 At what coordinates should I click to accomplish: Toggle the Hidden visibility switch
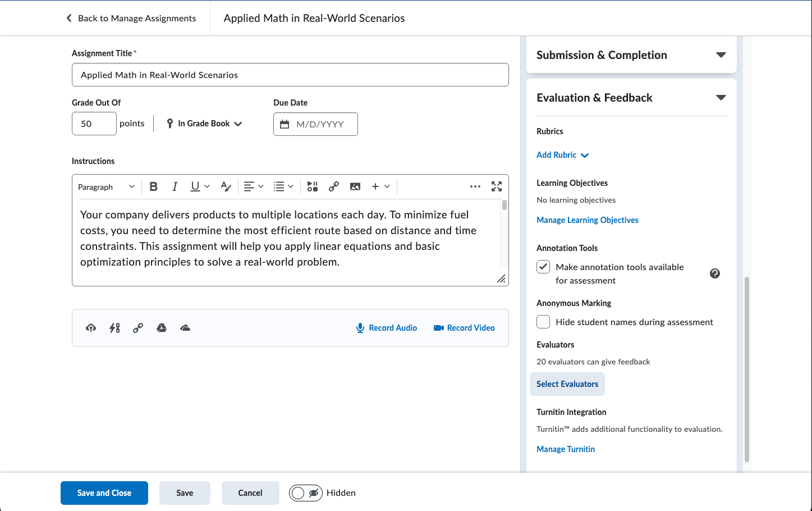(306, 493)
